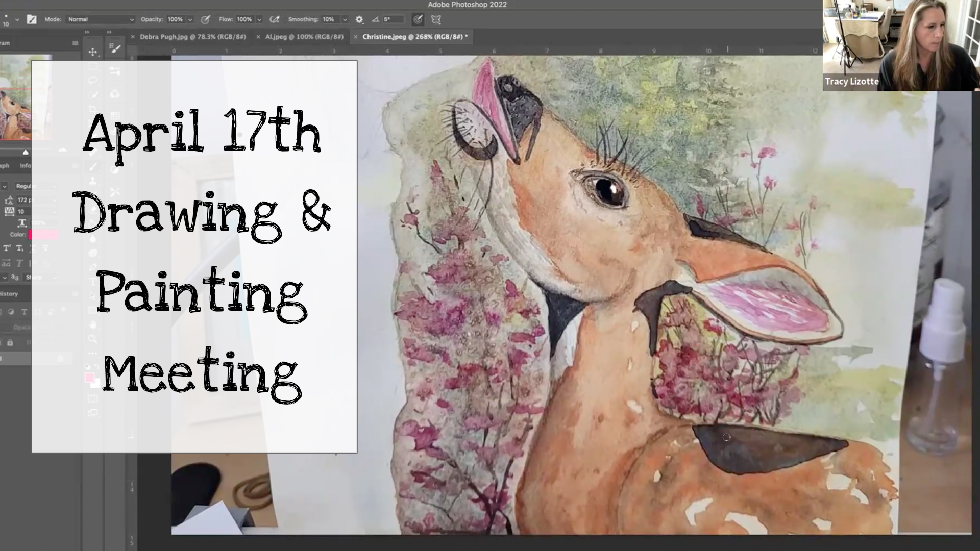Open the anti-aliasing Sharp dropdown
The width and height of the screenshot is (980, 551).
(x=41, y=277)
